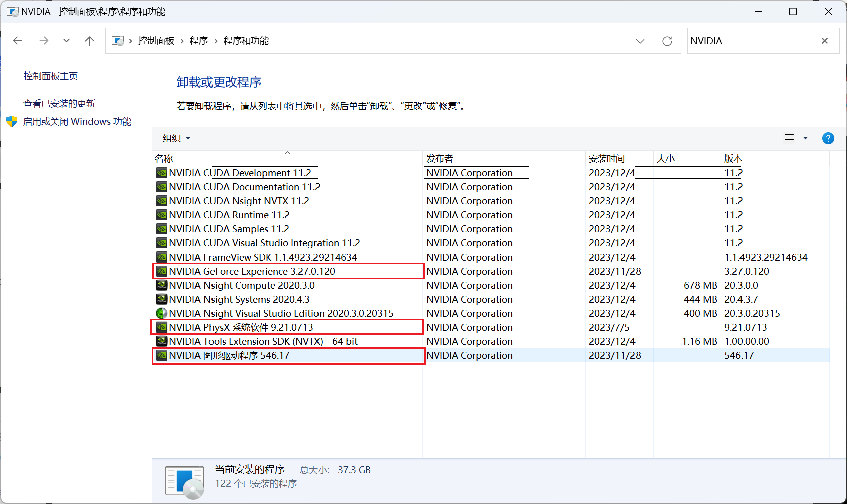Screen dimensions: 847x504
Task: Select NVIDIA FrameView SDK 1.1.4923.29214634 name
Action: tap(263, 258)
